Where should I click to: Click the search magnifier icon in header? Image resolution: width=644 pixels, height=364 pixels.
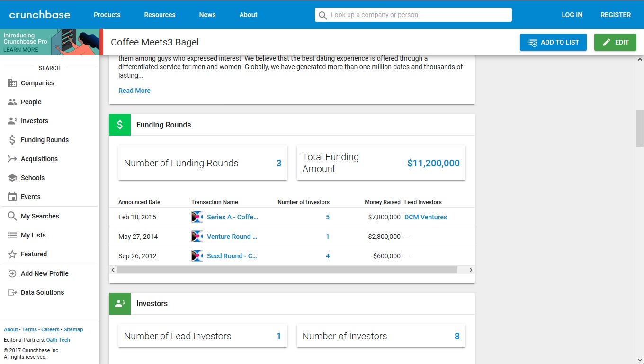323,15
